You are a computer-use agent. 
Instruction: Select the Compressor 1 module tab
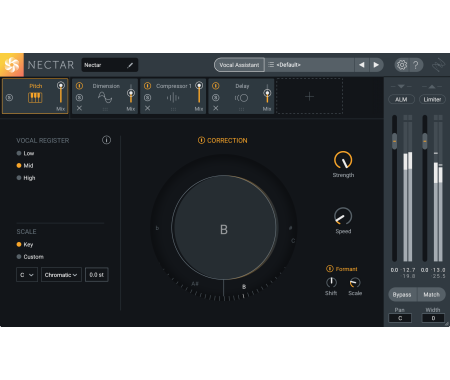point(173,96)
